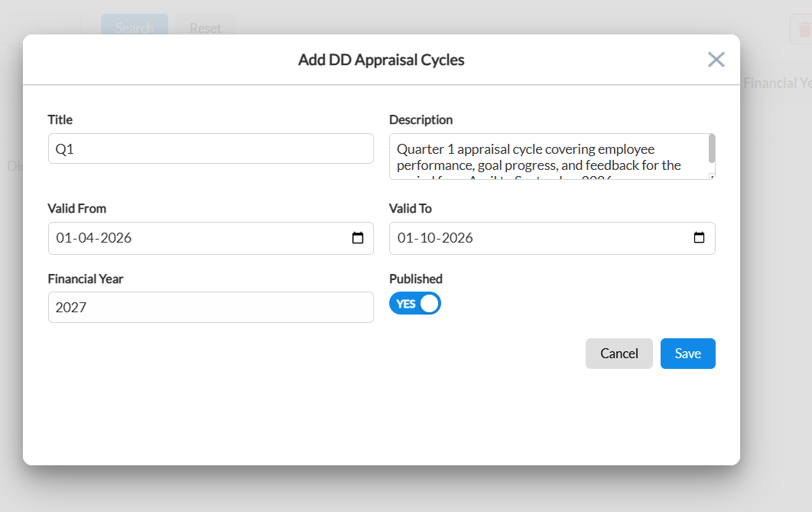Open the Valid To calendar picker icon
Viewport: 812px width, 512px height.
[x=699, y=237]
